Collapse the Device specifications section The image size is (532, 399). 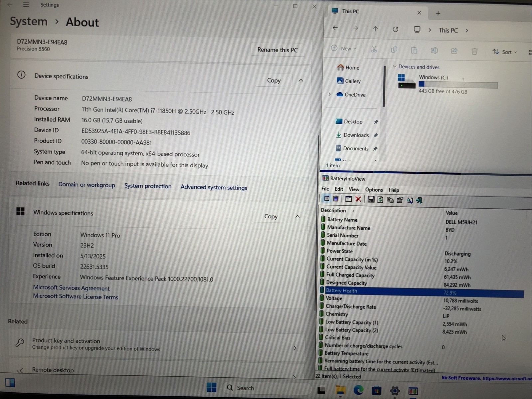[x=301, y=81]
